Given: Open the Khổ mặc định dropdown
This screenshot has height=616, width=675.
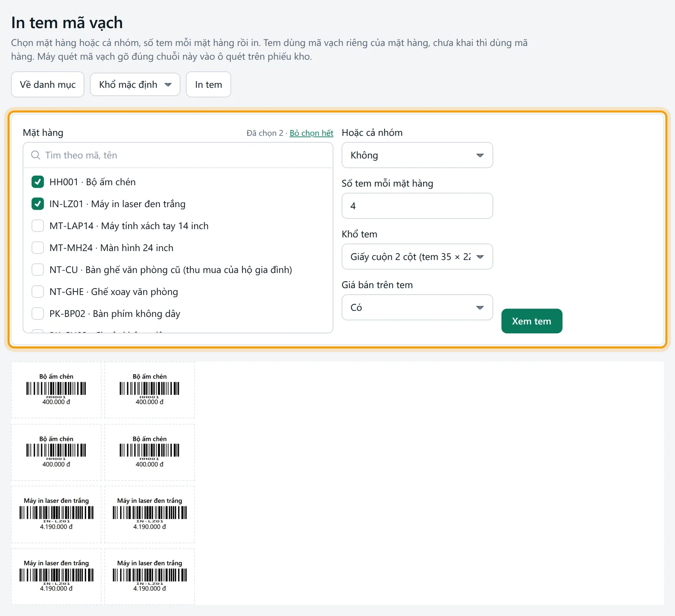Looking at the screenshot, I should pos(135,84).
